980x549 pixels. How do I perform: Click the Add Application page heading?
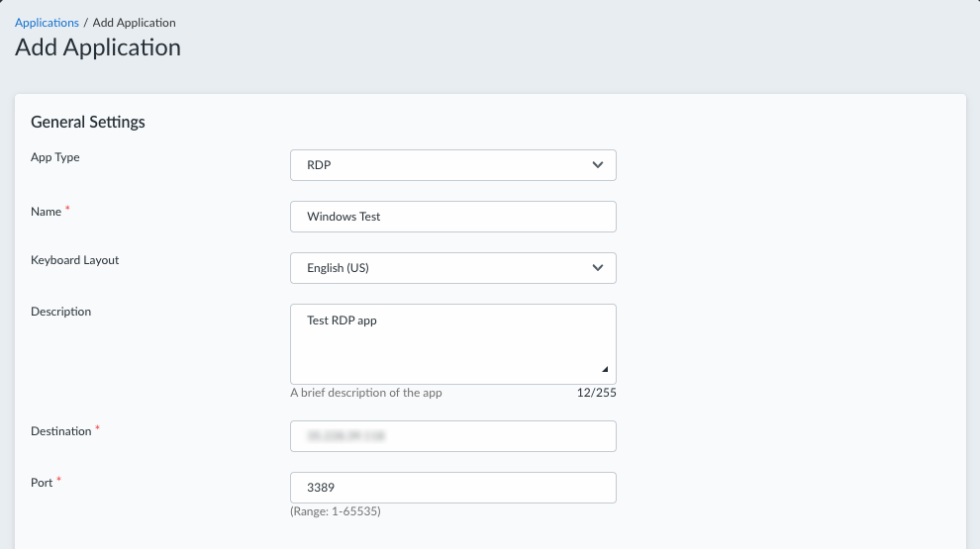click(x=98, y=47)
